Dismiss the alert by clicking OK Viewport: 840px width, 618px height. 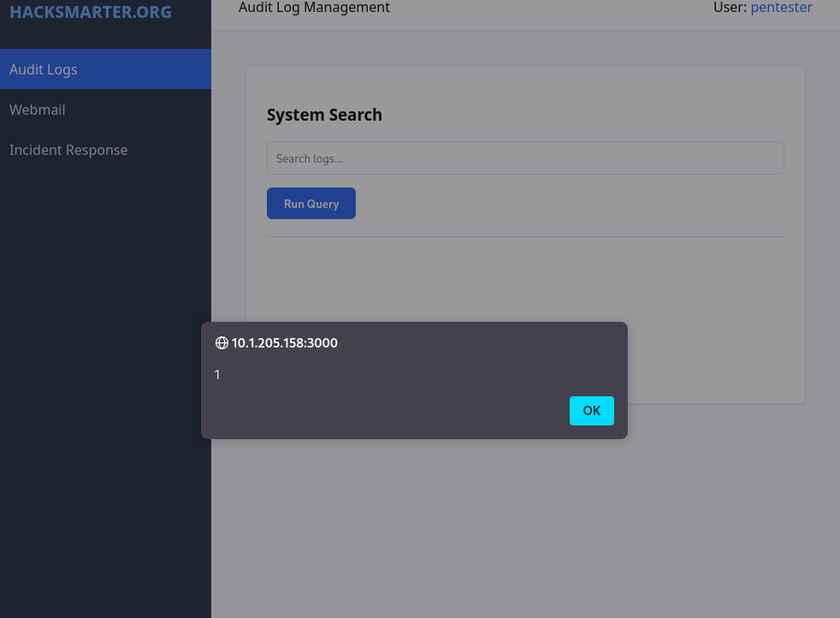coord(591,411)
